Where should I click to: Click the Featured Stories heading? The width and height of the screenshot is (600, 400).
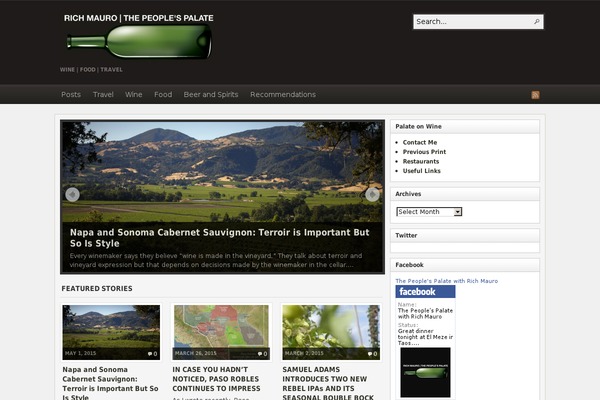[x=97, y=289]
